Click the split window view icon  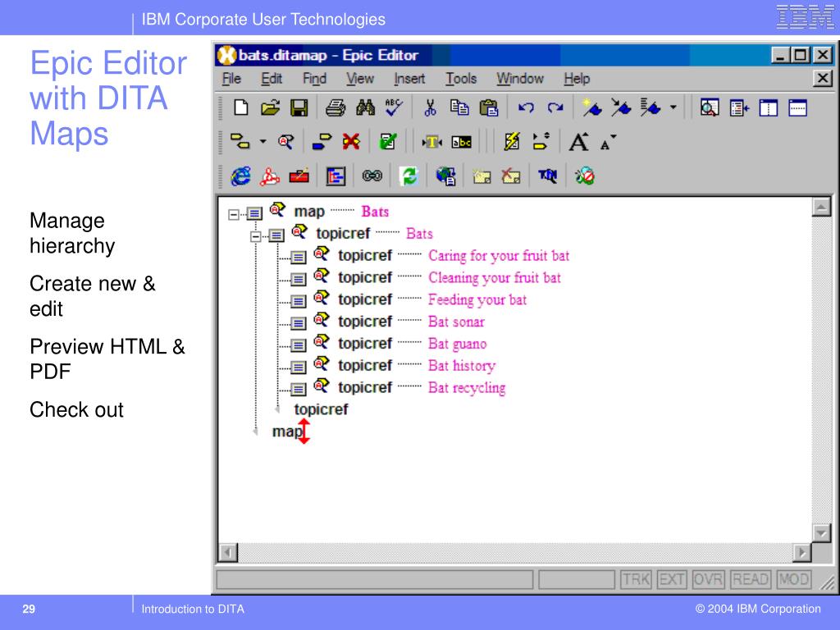click(x=768, y=107)
